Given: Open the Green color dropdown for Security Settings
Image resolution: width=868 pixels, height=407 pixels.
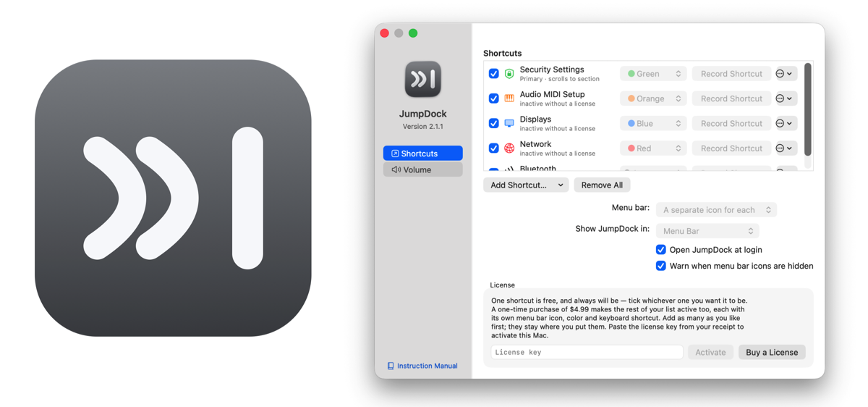Looking at the screenshot, I should pos(653,74).
